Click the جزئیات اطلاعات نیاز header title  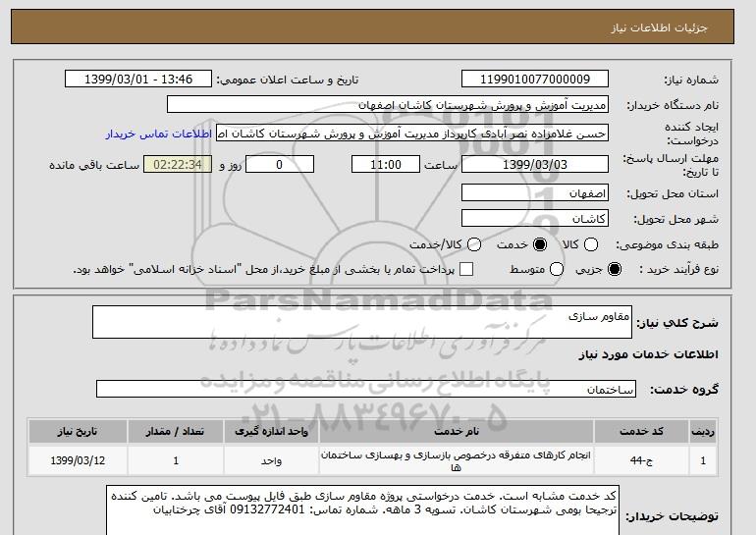[x=659, y=27]
